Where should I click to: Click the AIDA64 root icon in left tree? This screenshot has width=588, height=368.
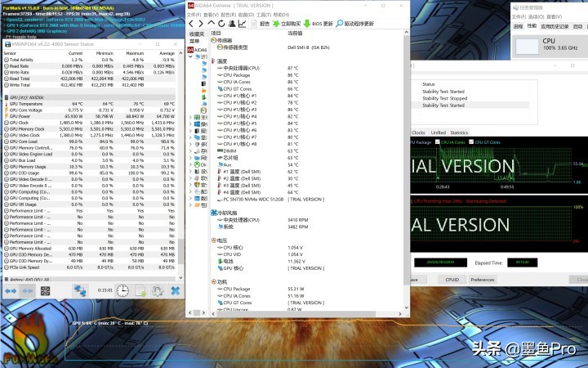[x=190, y=50]
